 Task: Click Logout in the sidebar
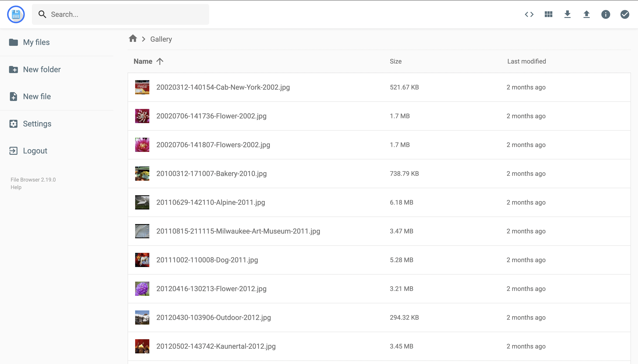click(x=35, y=151)
